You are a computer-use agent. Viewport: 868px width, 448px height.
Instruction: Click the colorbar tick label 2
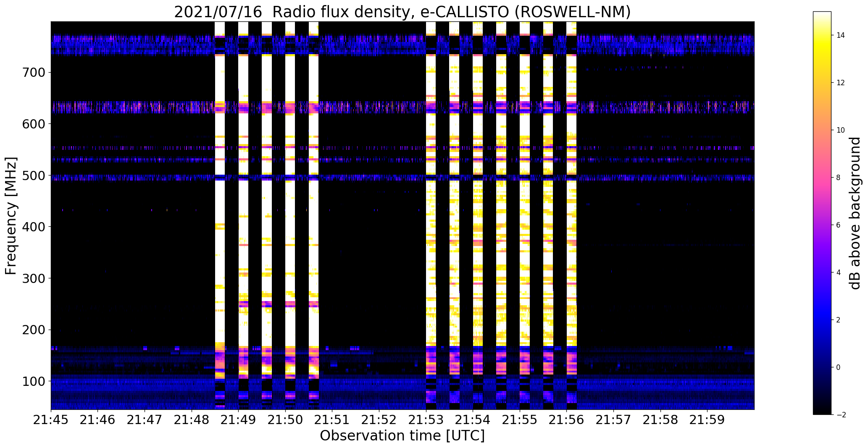click(839, 320)
